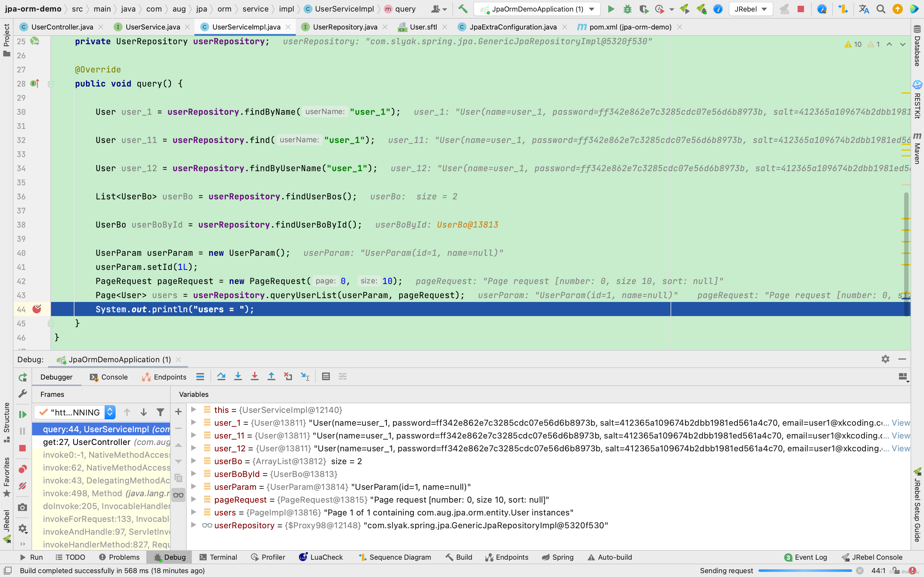This screenshot has height=577, width=924.
Task: Toggle the glasses watches-in-variables button
Action: [178, 495]
